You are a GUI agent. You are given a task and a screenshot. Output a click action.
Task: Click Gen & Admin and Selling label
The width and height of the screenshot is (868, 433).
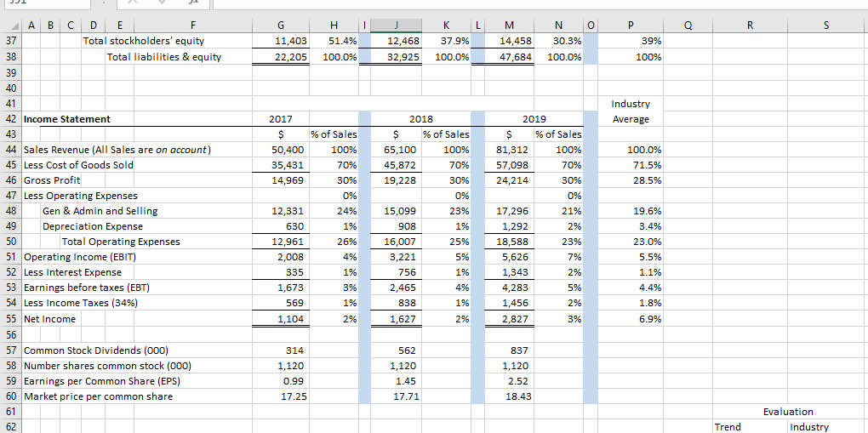[100, 211]
